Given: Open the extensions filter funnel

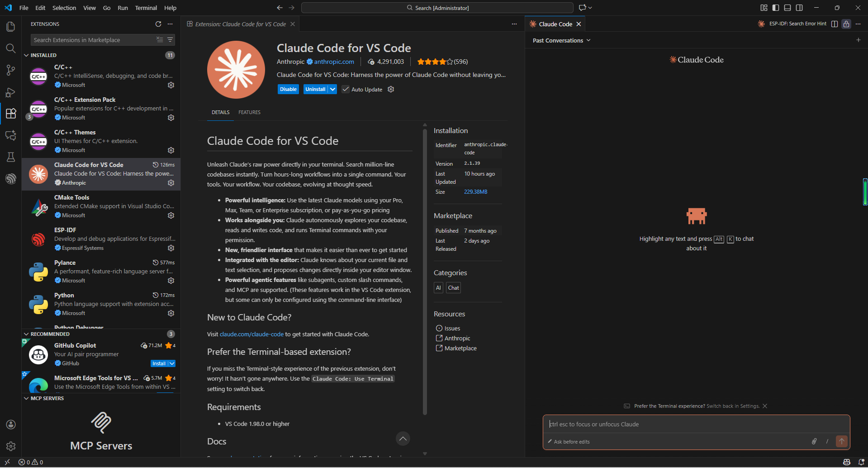Looking at the screenshot, I should click(170, 40).
